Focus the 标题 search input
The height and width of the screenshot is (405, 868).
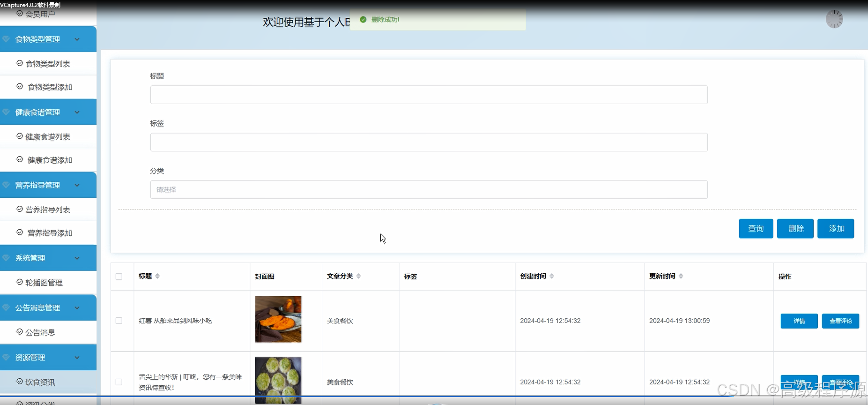pos(429,95)
